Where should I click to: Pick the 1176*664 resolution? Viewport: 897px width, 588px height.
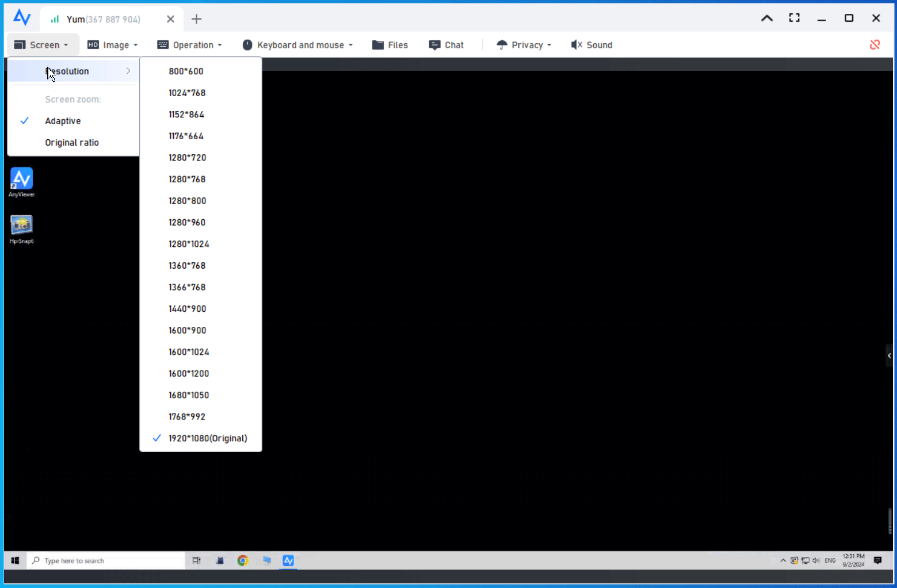pyautogui.click(x=201, y=136)
